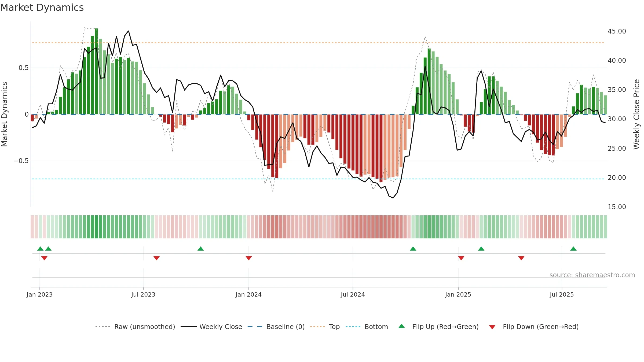Click the Weekly Close Price axis title
Viewport: 644px width, 362px height.
point(637,114)
